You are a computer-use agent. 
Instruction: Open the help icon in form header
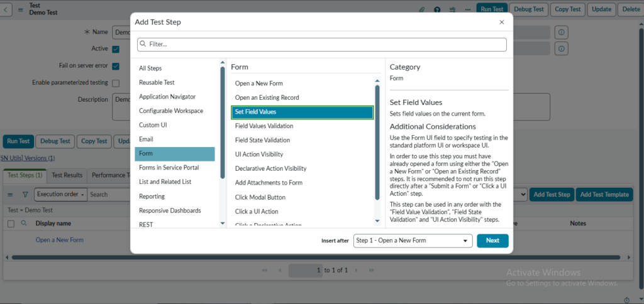(438, 9)
